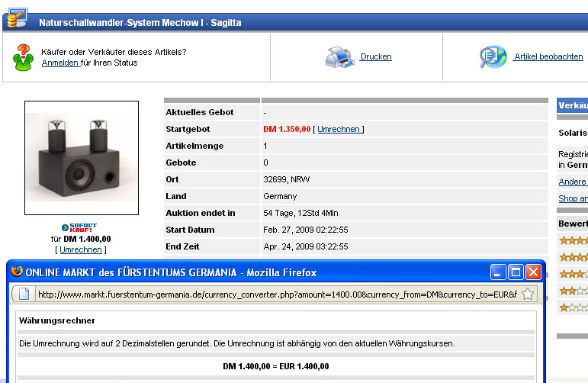
Task: Open the Andere link in seller panel
Action: 573,182
